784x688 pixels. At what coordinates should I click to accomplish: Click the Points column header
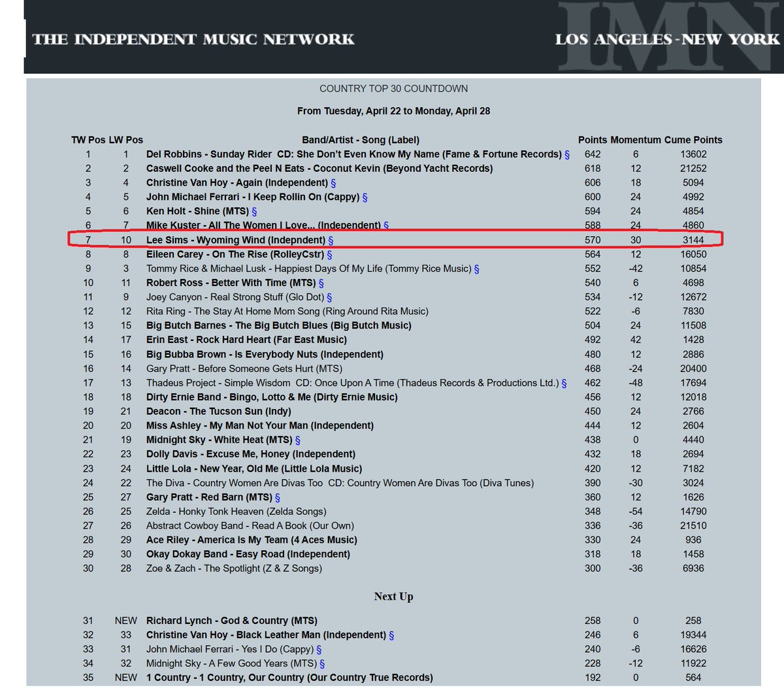coord(593,140)
